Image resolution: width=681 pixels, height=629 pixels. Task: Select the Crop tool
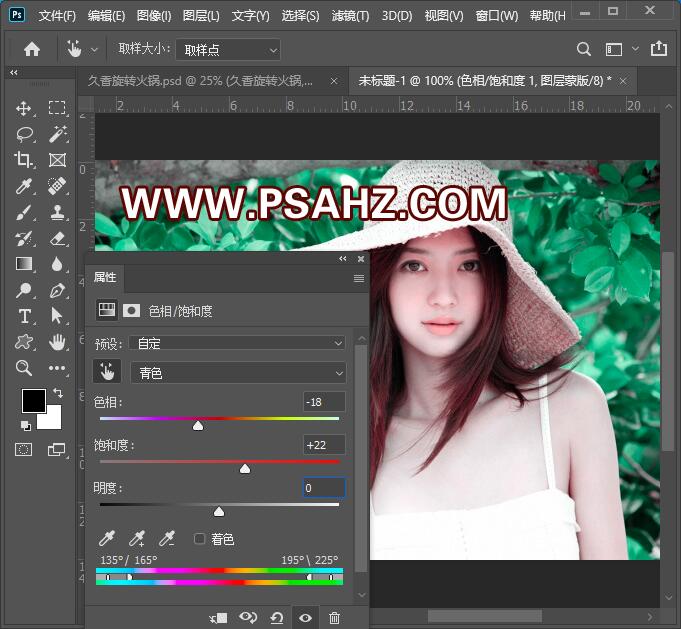pos(23,160)
